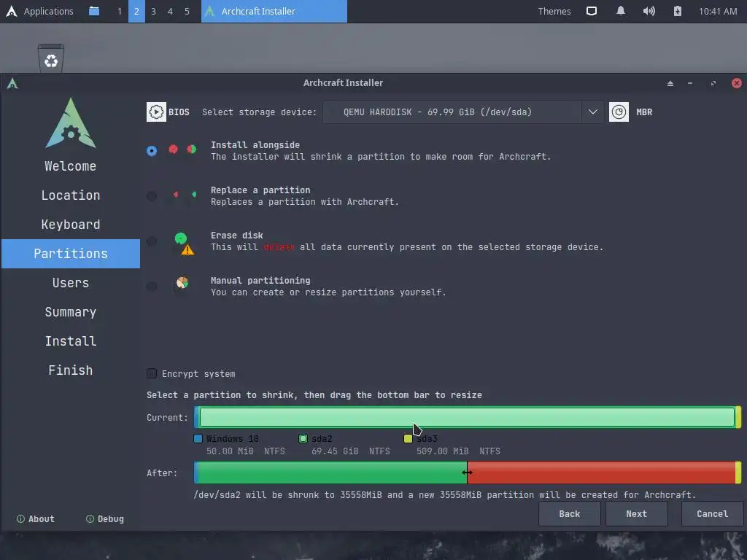Open the desktop Trash icon

51,58
